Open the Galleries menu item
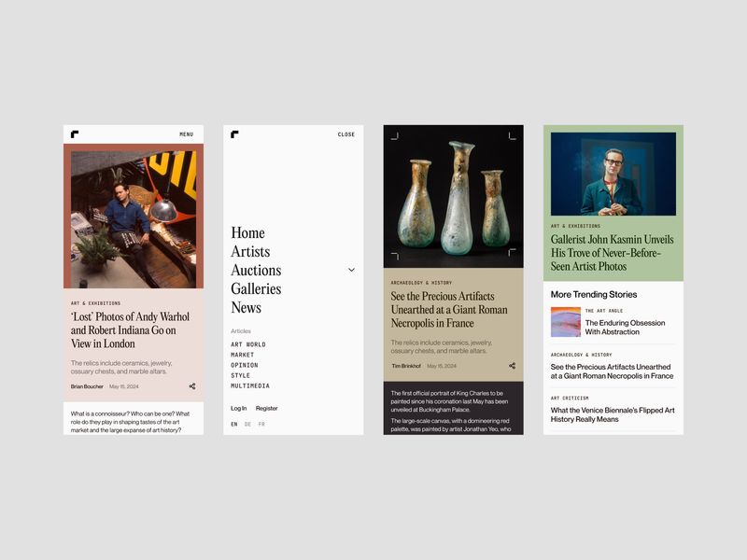The width and height of the screenshot is (747, 560). (x=256, y=289)
